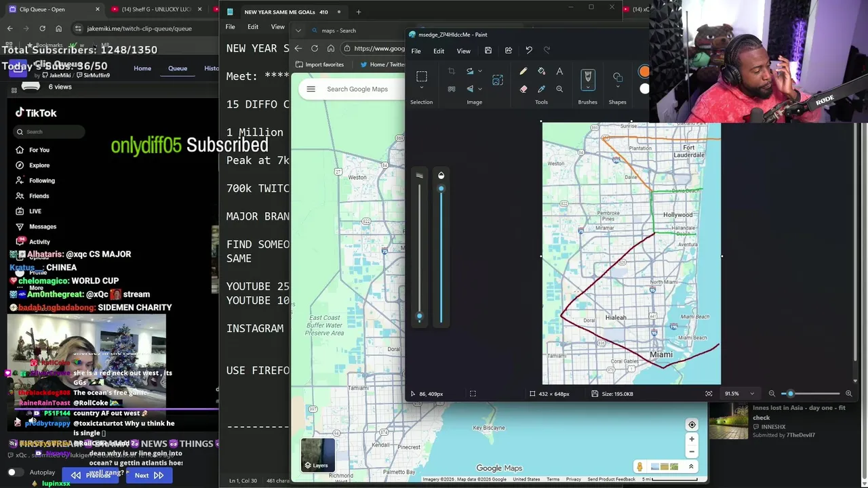
Task: Select the orange Color 1 swatch in Paint
Action: [644, 71]
